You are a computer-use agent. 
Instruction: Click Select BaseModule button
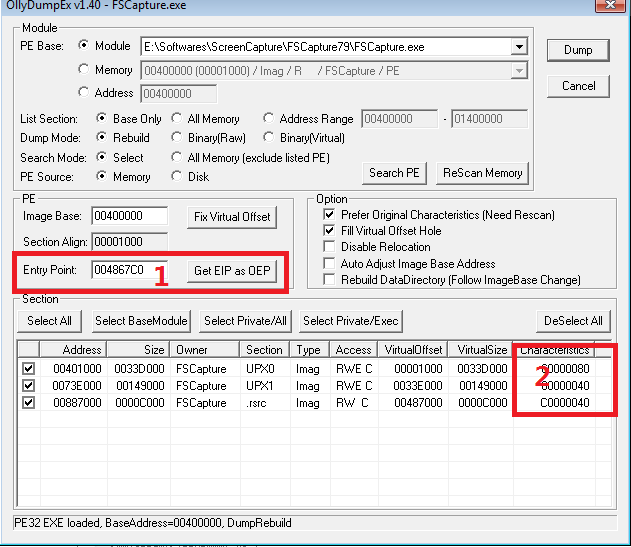point(141,321)
